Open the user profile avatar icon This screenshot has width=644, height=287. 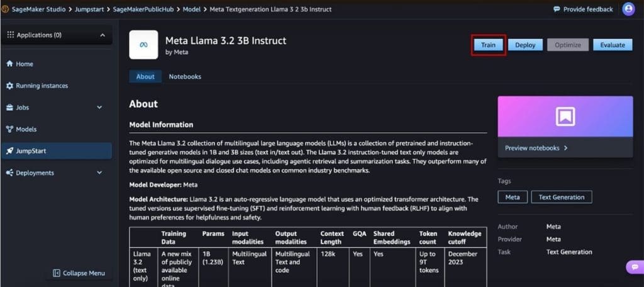(x=628, y=9)
